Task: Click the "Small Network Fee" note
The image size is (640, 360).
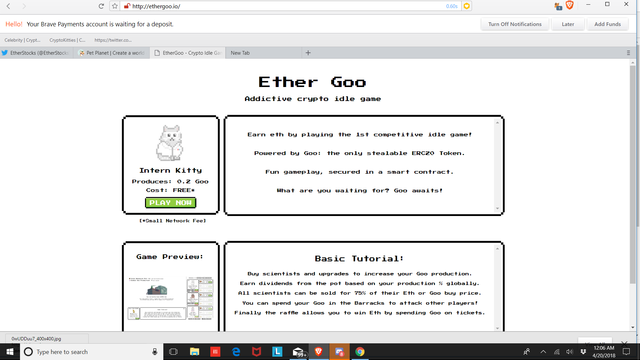Action: [173, 221]
